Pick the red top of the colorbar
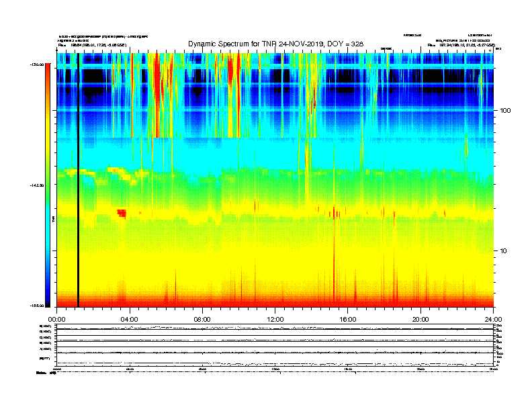The height and width of the screenshot is (411, 532). 48,70
